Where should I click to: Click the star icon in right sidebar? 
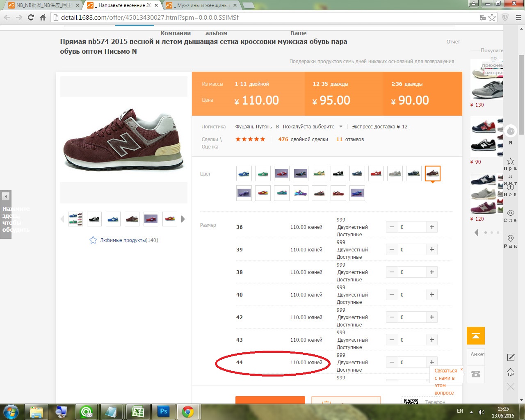click(511, 161)
